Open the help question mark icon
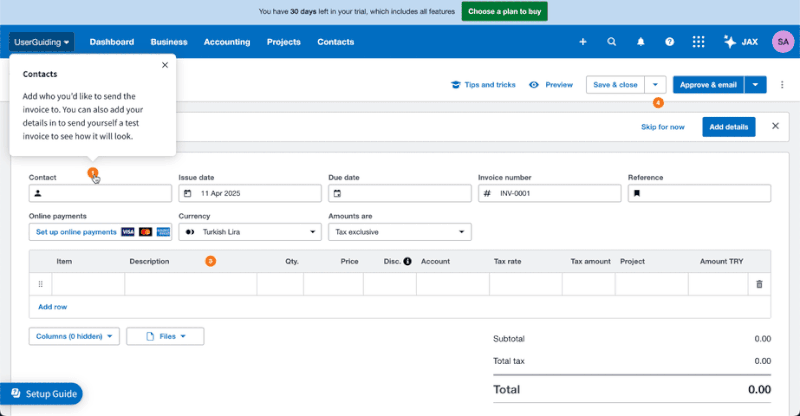Viewport: 800px width, 416px height. (x=669, y=42)
